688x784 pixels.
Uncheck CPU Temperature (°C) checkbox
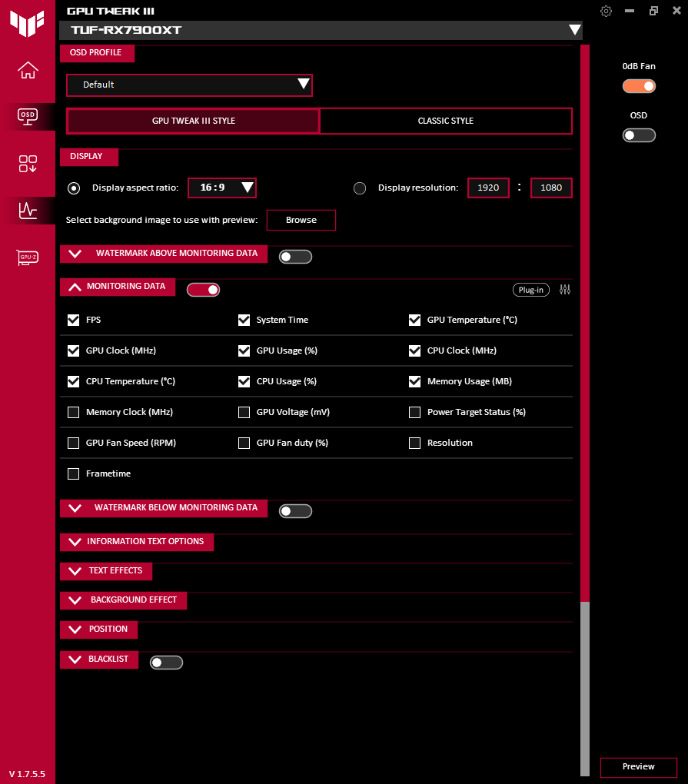click(74, 381)
